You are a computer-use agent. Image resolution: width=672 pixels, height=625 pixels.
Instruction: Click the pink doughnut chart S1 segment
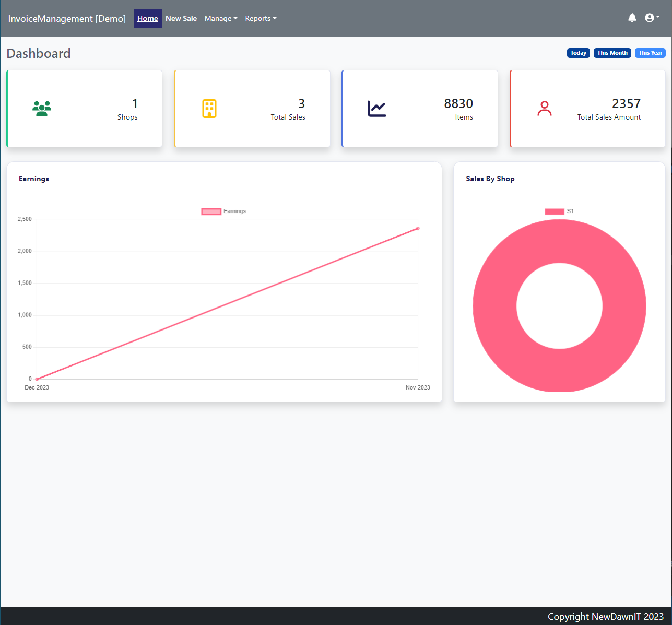(x=559, y=371)
